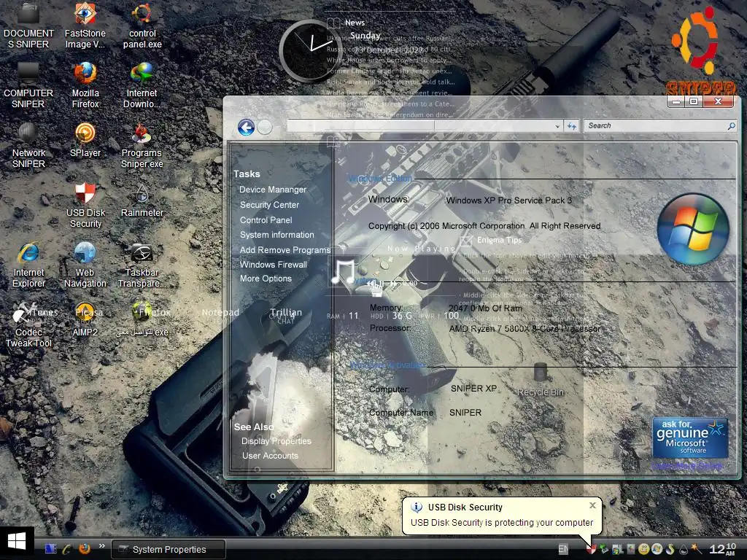This screenshot has height=560, width=747.
Task: Click the News widget header
Action: [x=355, y=23]
